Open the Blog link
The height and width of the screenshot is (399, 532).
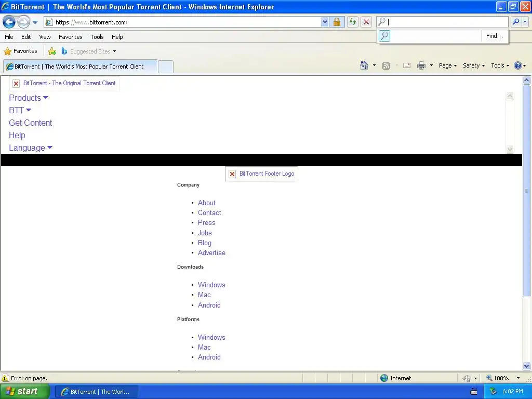tap(205, 243)
